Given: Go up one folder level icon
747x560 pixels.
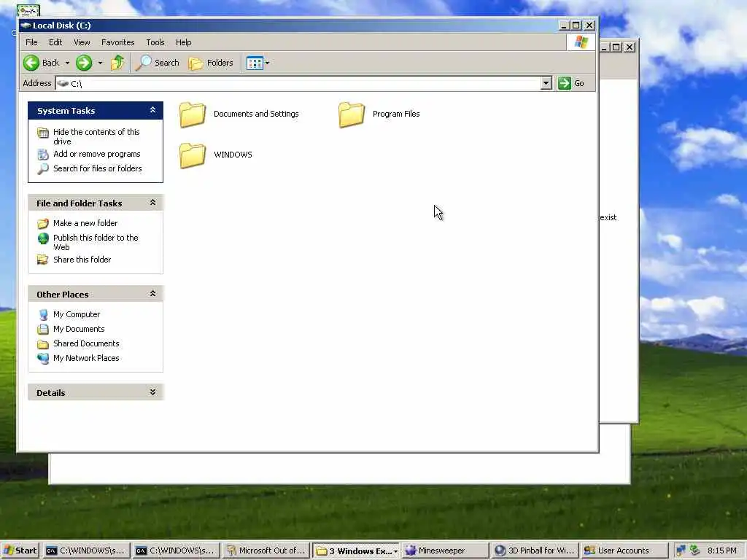Looking at the screenshot, I should coord(117,63).
